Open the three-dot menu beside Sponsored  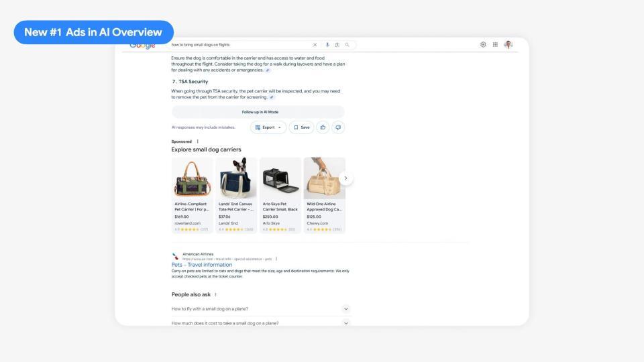point(197,141)
